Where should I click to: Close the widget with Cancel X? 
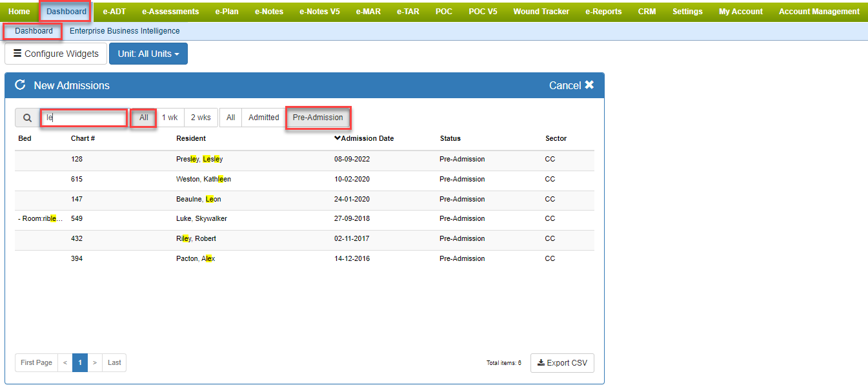coord(571,85)
